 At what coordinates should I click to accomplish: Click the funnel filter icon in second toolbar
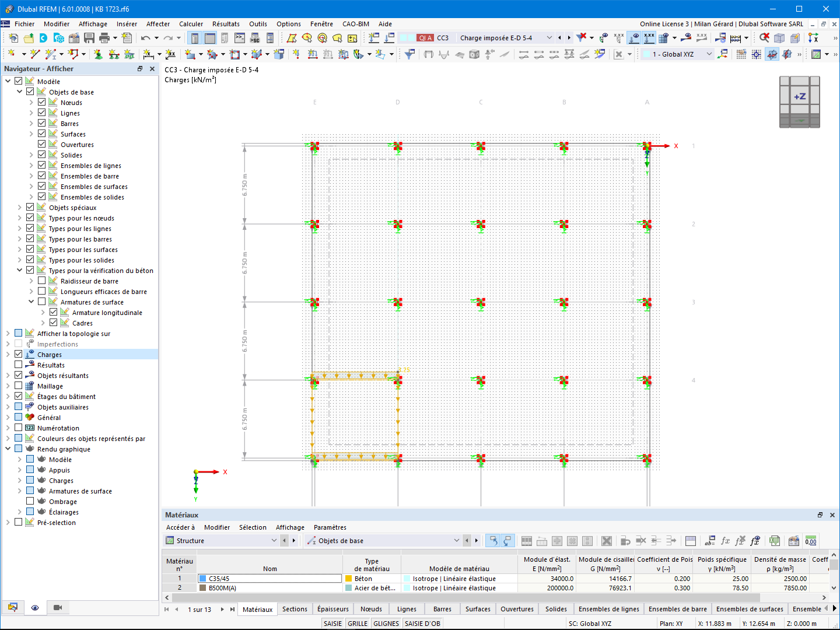pyautogui.click(x=410, y=54)
